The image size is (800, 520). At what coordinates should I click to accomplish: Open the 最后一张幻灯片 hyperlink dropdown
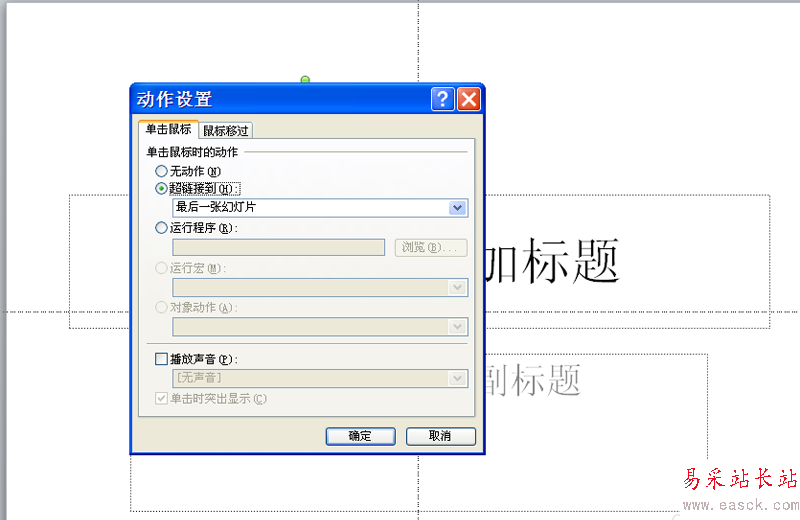458,208
